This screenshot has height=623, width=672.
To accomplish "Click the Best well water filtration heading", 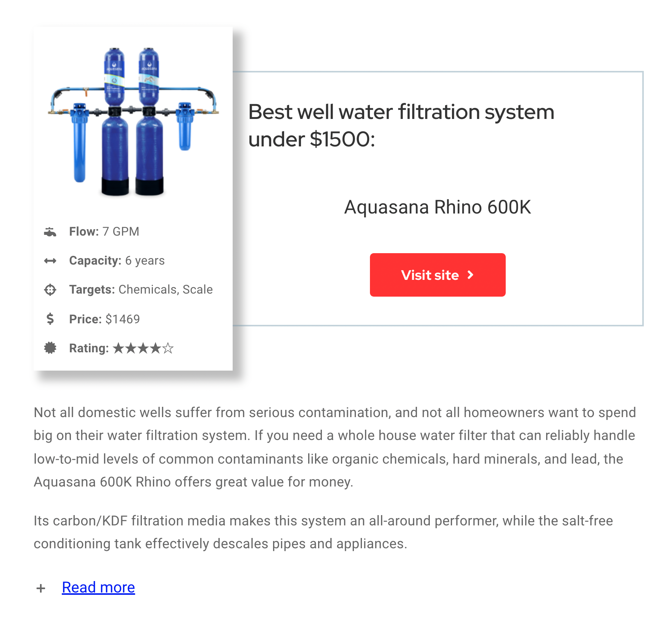I will [x=401, y=125].
